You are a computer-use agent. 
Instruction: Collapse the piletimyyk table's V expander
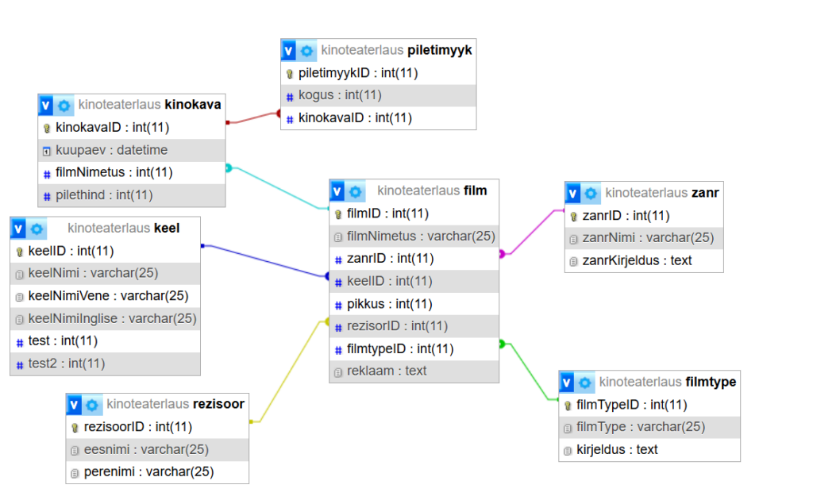pyautogui.click(x=289, y=51)
